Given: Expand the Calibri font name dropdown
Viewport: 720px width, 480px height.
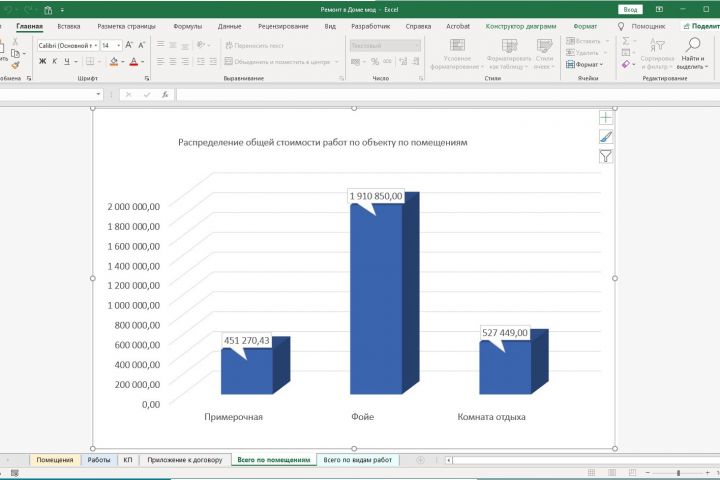Looking at the screenshot, I should 95,45.
